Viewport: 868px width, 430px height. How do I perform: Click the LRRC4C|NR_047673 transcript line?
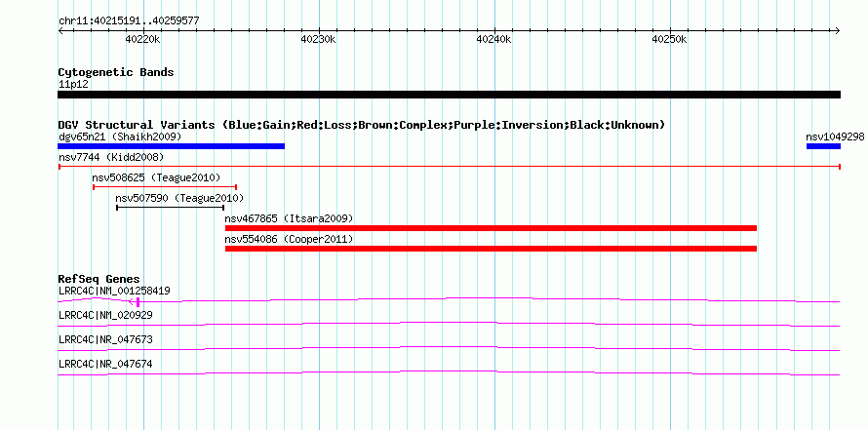(x=449, y=348)
